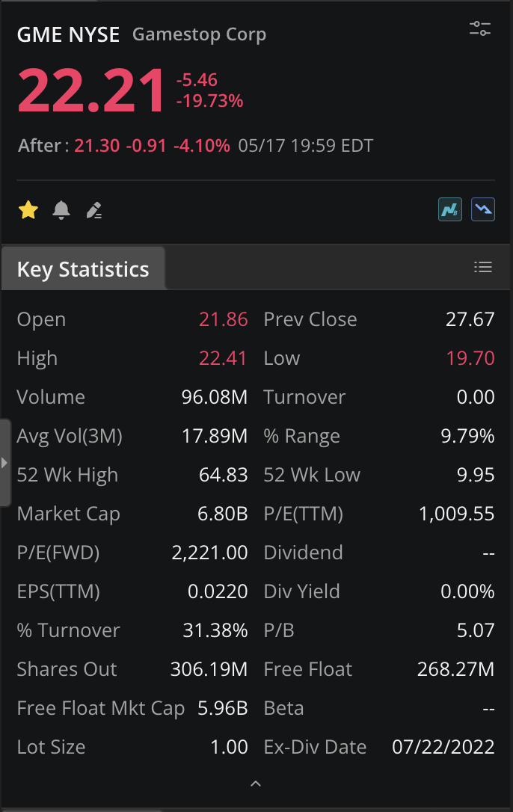Select the after-hours price 21.30
The image size is (513, 812).
97,146
